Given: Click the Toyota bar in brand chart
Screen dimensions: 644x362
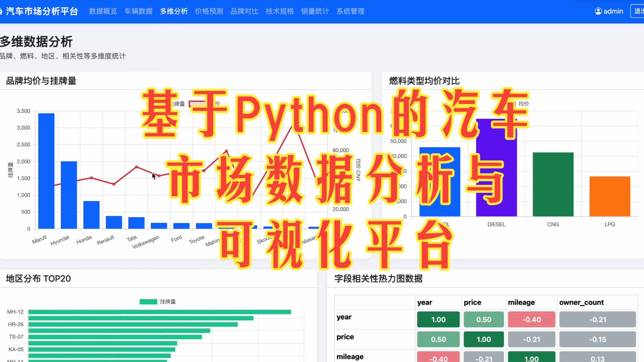Looking at the screenshot, I should 204,226.
